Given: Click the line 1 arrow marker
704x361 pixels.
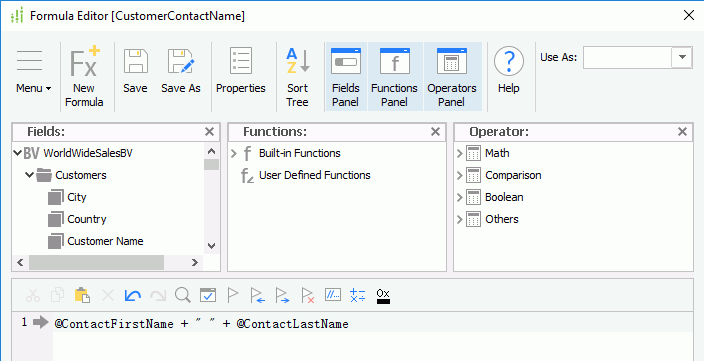Looking at the screenshot, I should pyautogui.click(x=41, y=322).
